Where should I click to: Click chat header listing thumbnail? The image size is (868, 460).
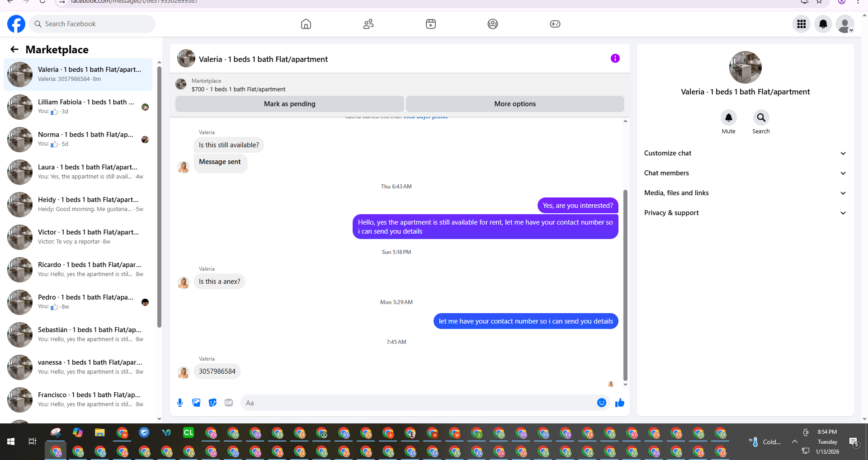[x=186, y=59]
